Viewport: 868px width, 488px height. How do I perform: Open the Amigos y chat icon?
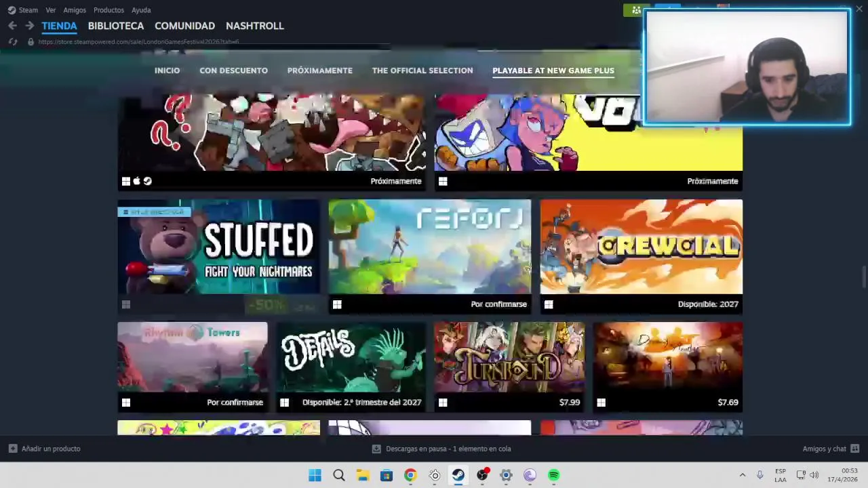click(x=855, y=449)
